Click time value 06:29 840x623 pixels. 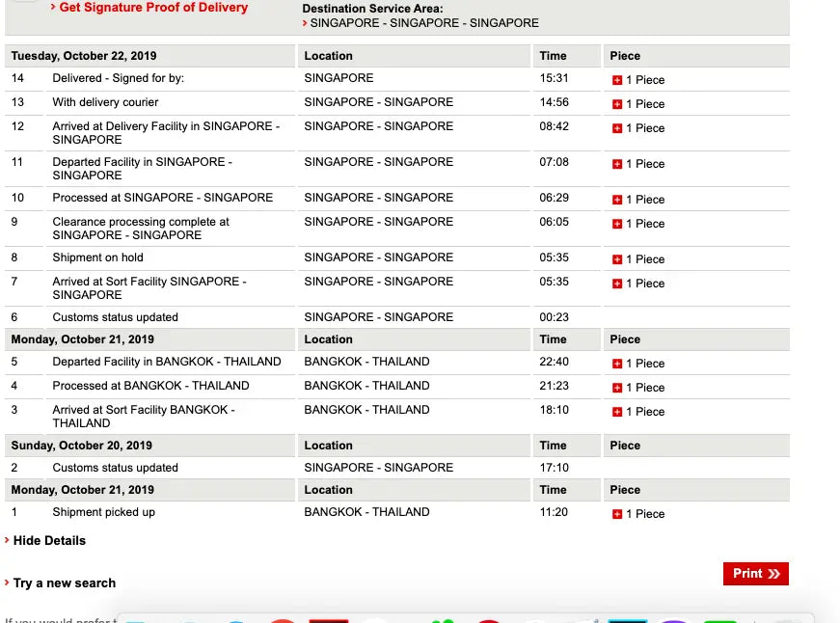pyautogui.click(x=554, y=198)
